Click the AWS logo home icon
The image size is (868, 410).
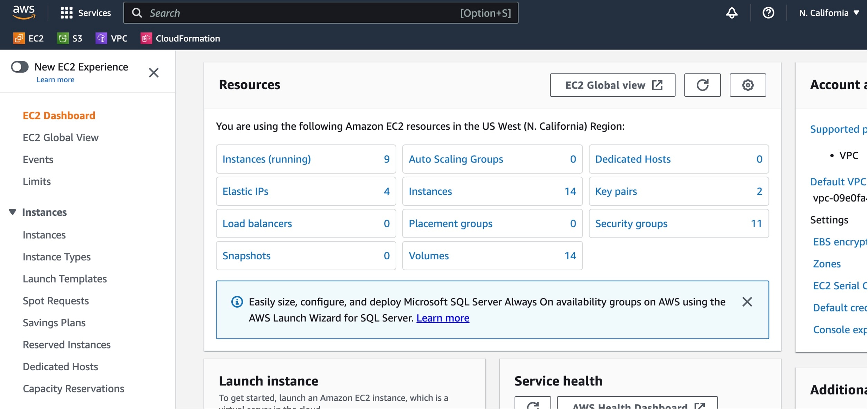click(24, 12)
